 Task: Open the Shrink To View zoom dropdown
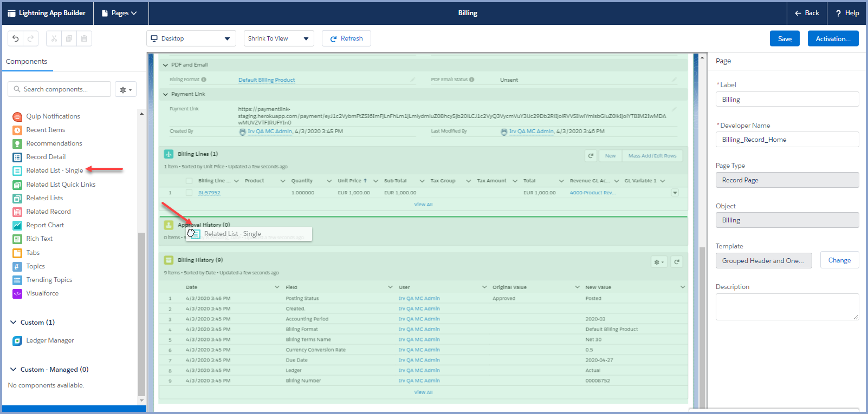(279, 38)
